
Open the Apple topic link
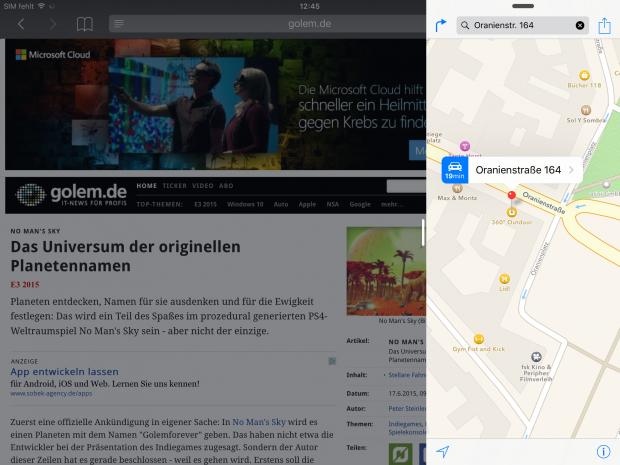pos(307,204)
